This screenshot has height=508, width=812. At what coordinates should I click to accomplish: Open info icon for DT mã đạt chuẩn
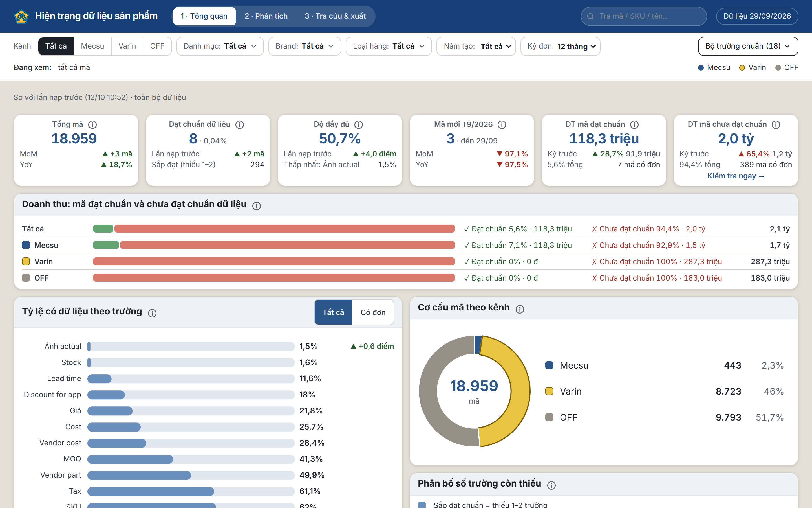634,125
